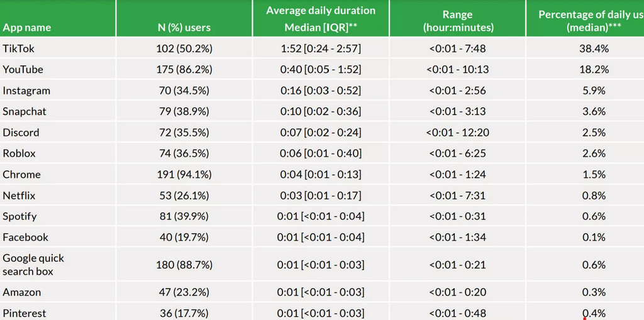Click the Instagram row label
644x320 pixels.
26,91
